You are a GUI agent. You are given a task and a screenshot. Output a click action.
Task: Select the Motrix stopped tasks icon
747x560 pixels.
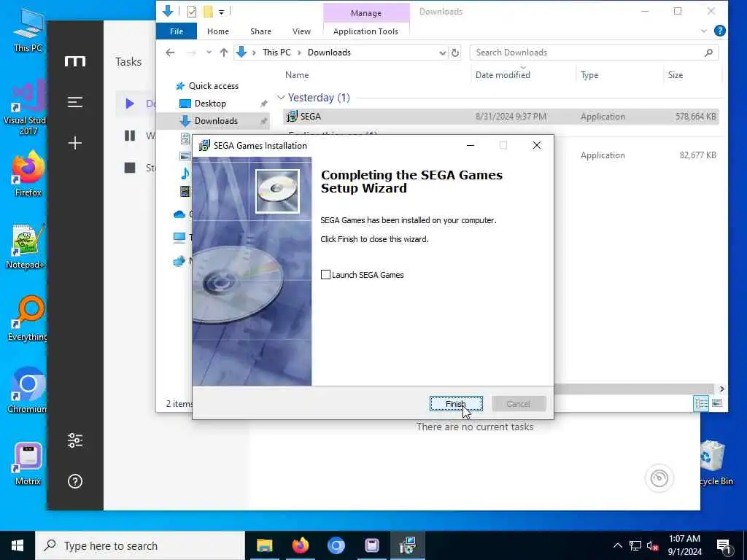pos(130,168)
